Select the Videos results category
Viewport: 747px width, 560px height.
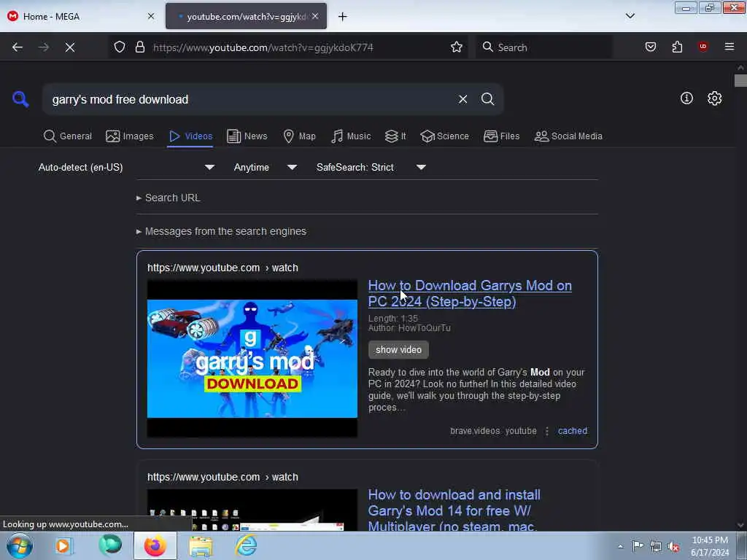click(190, 136)
